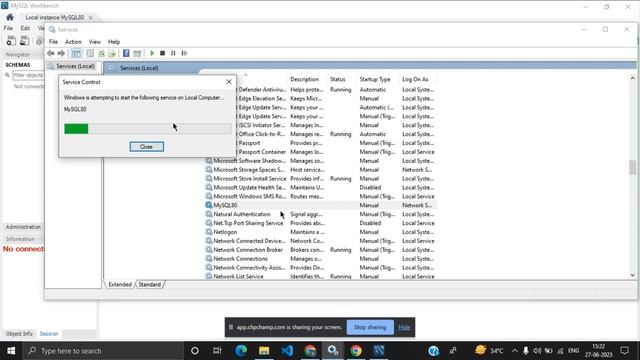Viewport: 640px width, 360px height.
Task: Open the Object Info tab in Workbench
Action: (x=19, y=334)
